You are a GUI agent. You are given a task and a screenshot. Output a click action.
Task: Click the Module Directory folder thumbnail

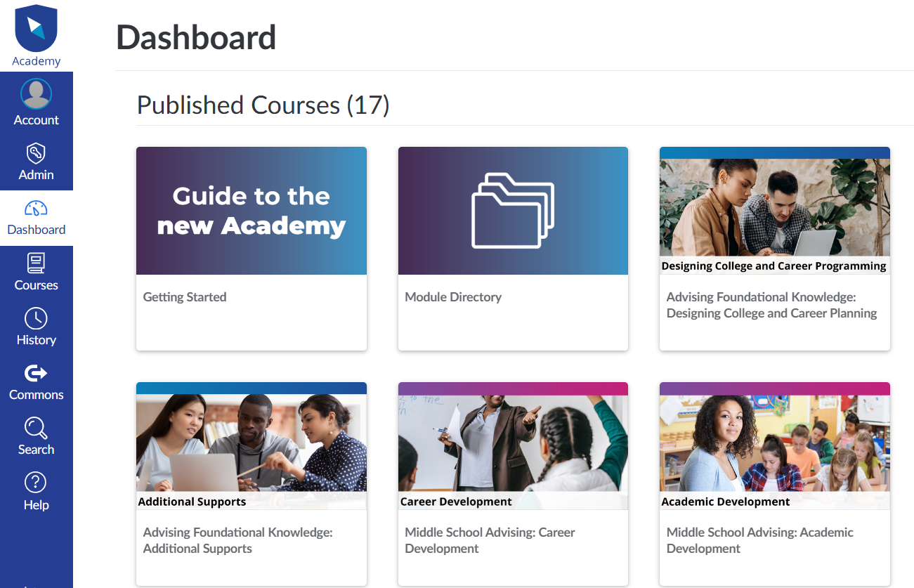(513, 211)
